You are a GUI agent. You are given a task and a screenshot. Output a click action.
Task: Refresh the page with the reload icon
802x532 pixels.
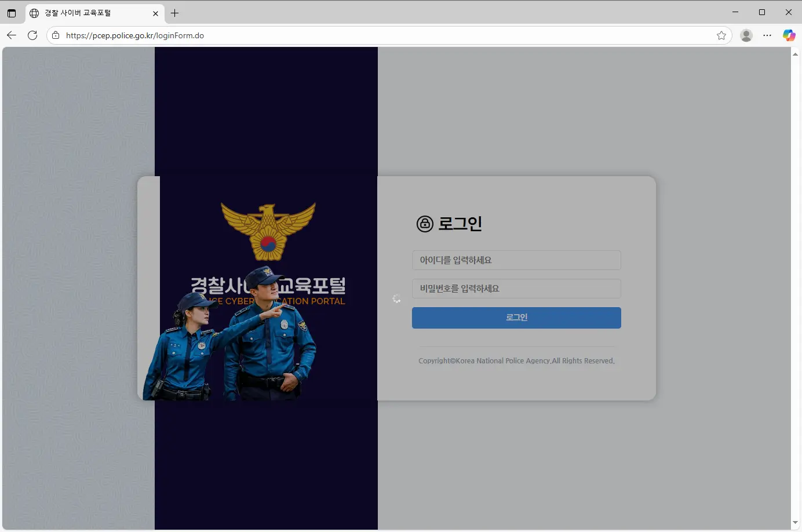[x=32, y=35]
